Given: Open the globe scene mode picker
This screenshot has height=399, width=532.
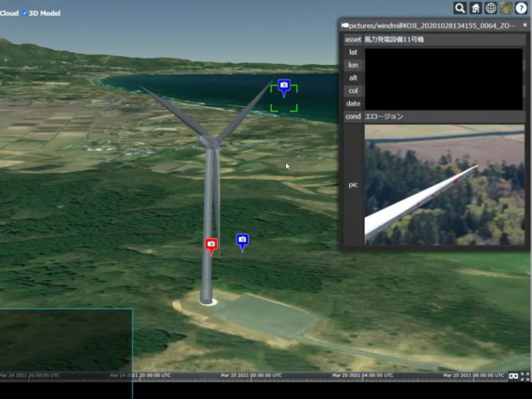Looking at the screenshot, I should [491, 8].
